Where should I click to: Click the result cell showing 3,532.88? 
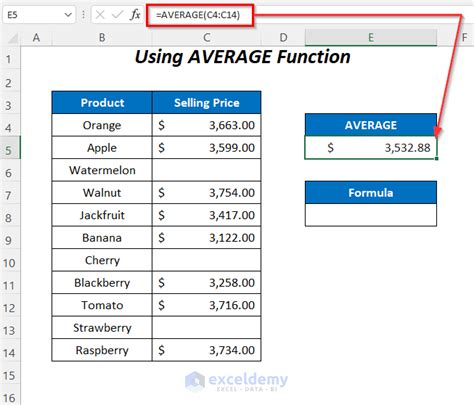click(x=371, y=148)
